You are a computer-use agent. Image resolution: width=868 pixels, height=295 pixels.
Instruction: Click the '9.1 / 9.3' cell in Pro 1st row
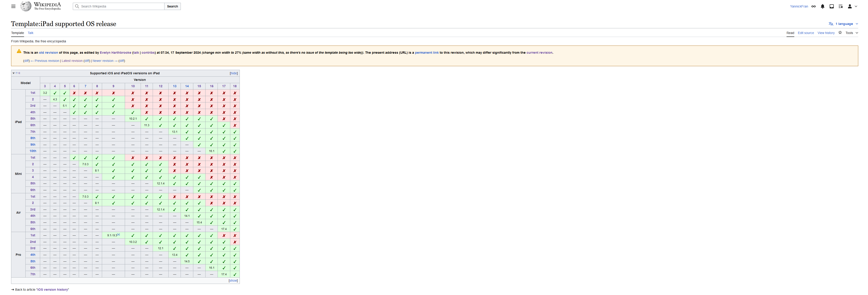(x=113, y=235)
